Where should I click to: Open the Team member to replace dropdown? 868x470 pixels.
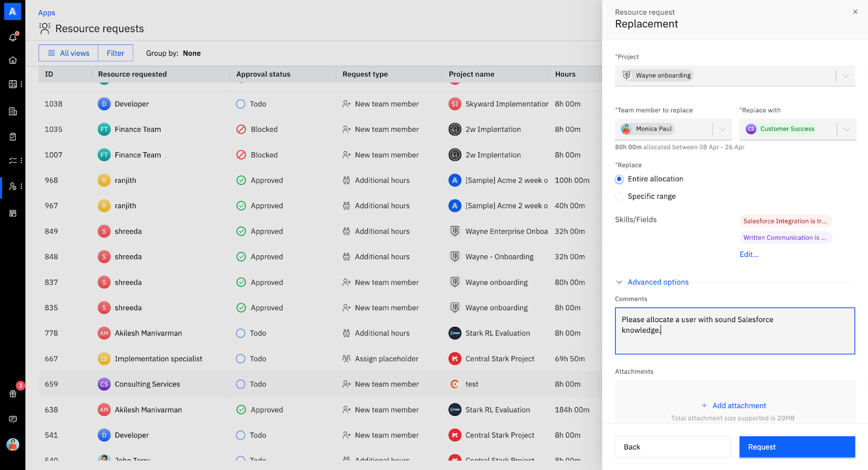722,129
